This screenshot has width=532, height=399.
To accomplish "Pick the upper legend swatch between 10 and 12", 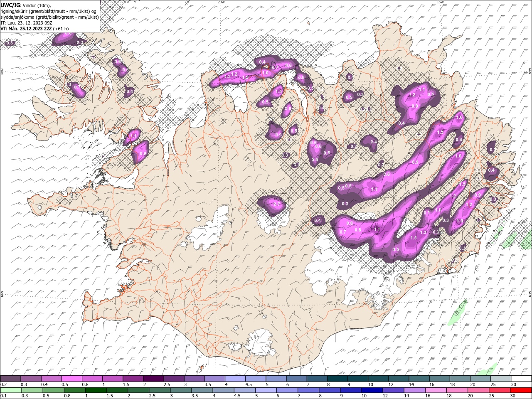I will (378, 379).
